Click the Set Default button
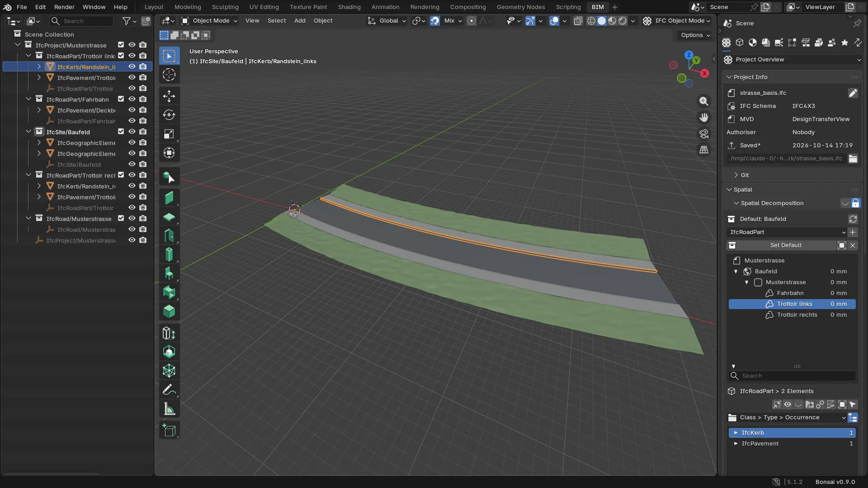The height and width of the screenshot is (488, 868). pyautogui.click(x=786, y=245)
